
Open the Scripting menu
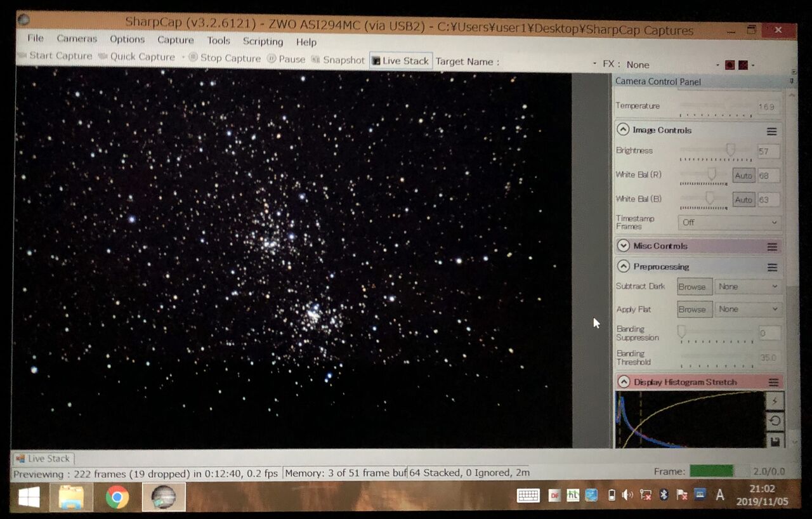coord(263,41)
